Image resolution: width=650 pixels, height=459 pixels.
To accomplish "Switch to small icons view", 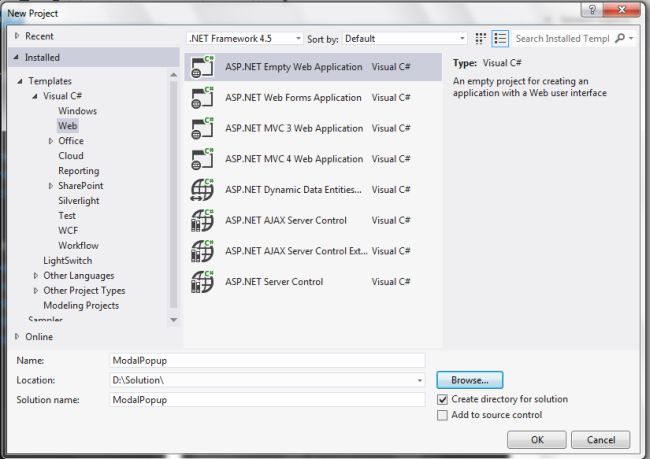I will click(480, 39).
